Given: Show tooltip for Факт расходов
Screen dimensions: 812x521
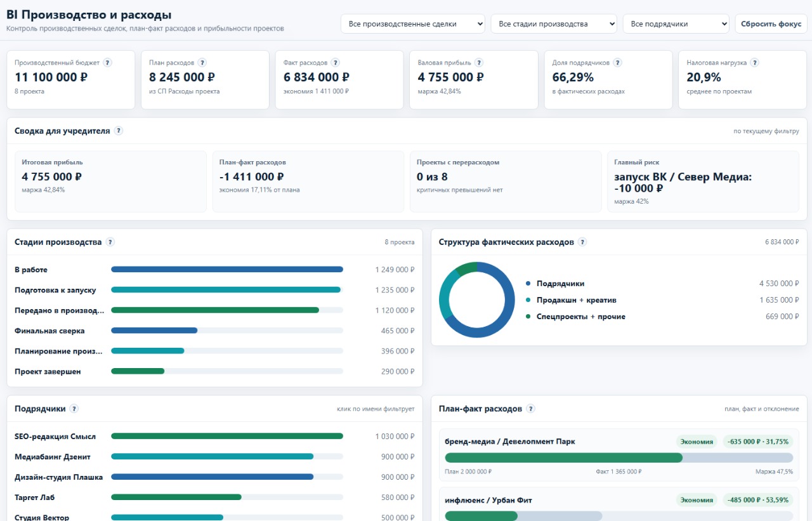Looking at the screenshot, I should tap(336, 63).
